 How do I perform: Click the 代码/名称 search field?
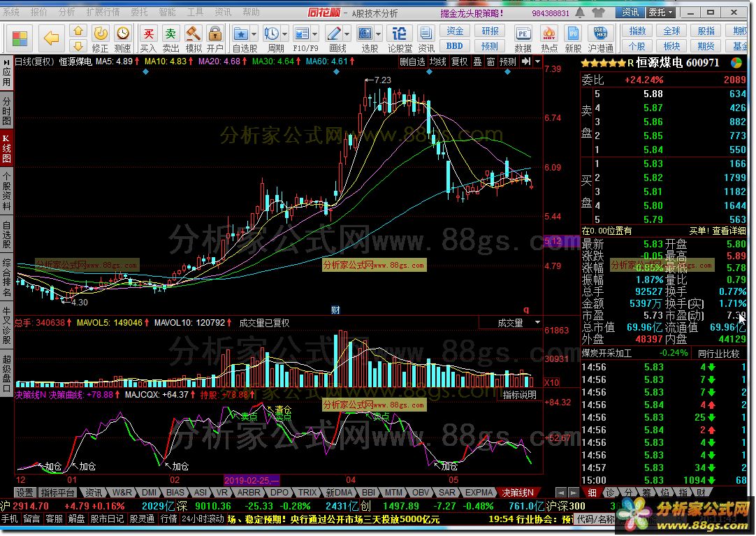tap(595, 519)
